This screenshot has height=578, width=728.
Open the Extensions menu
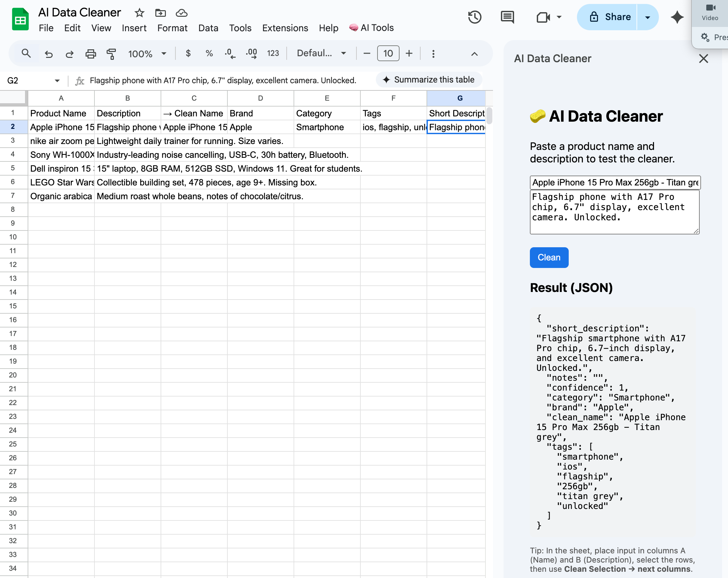click(285, 28)
